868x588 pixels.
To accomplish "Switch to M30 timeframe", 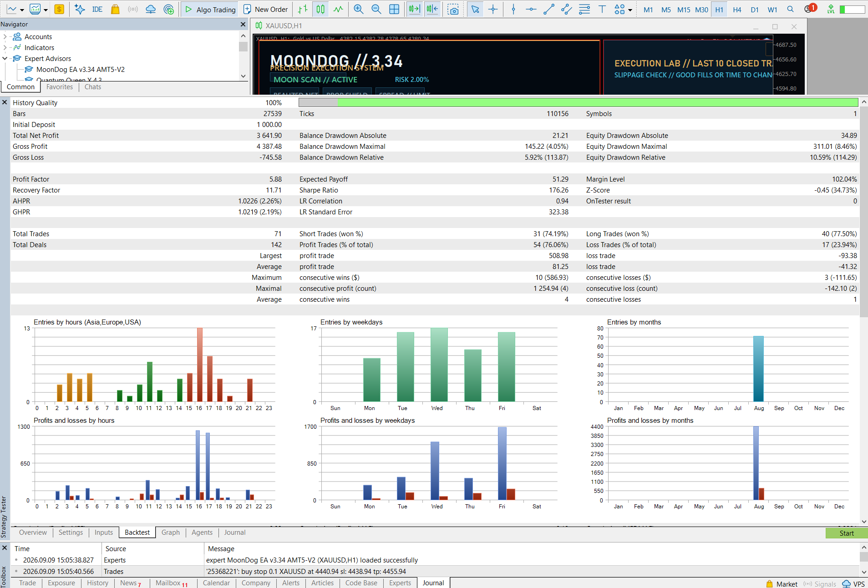I will 701,10.
